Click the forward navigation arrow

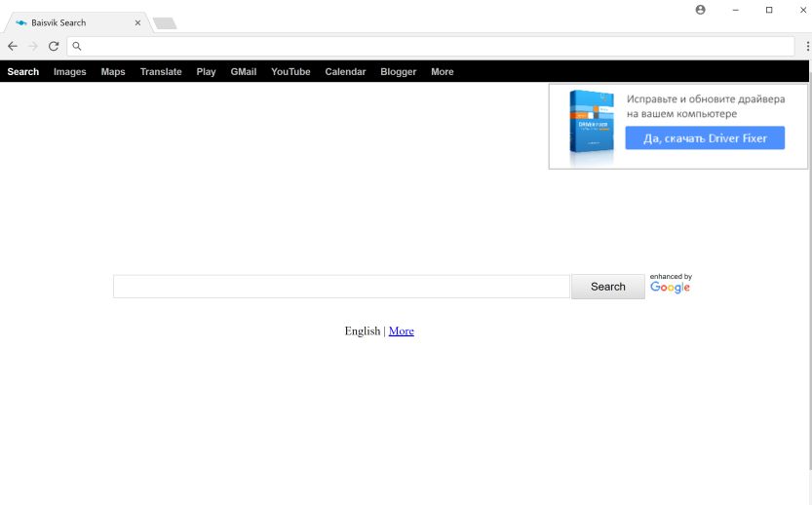click(x=33, y=46)
